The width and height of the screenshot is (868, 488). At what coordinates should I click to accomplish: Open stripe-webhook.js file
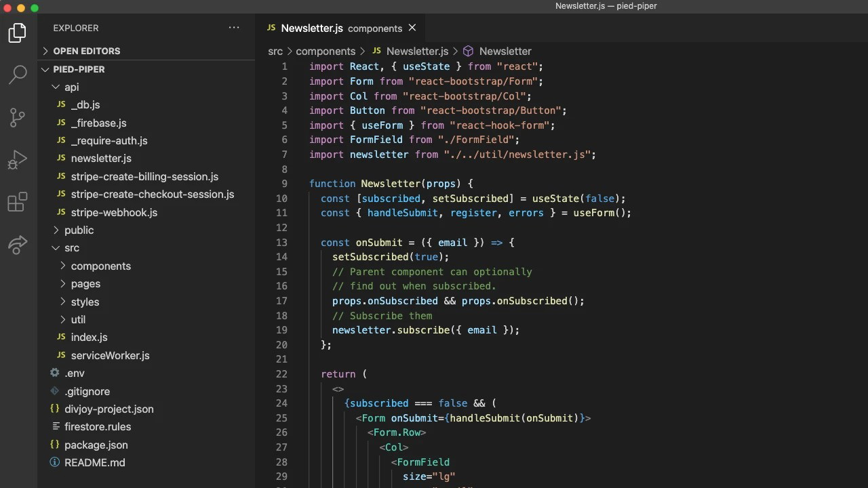click(114, 212)
